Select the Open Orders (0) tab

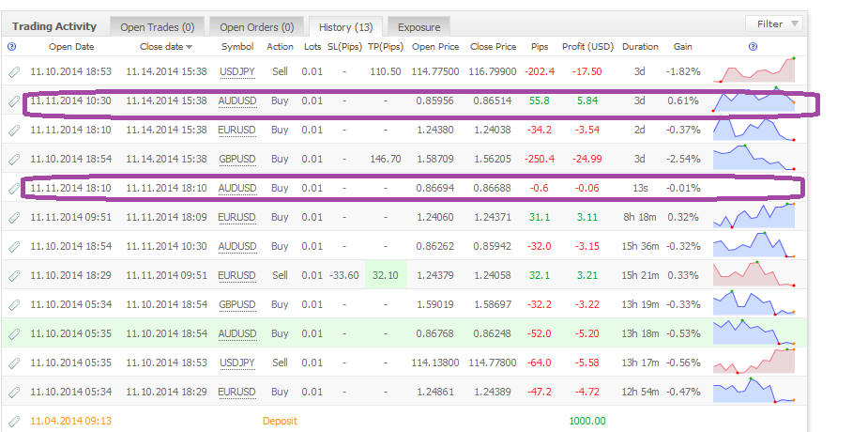coord(257,26)
